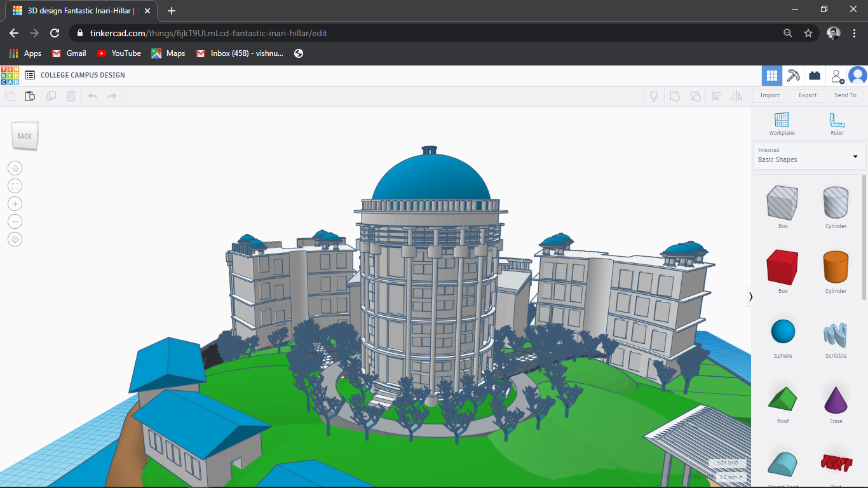Image resolution: width=868 pixels, height=488 pixels.
Task: Select the teal Round Roof shape
Action: [x=783, y=465]
